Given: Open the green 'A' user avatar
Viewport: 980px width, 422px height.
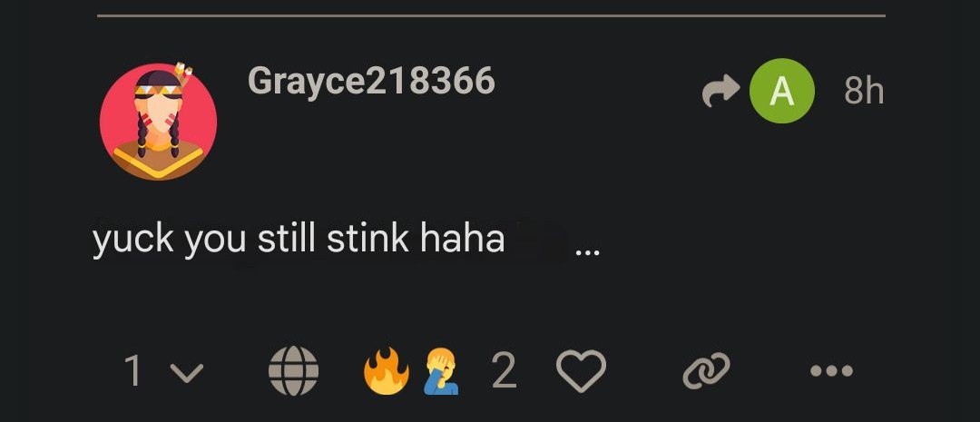Looking at the screenshot, I should point(781,91).
